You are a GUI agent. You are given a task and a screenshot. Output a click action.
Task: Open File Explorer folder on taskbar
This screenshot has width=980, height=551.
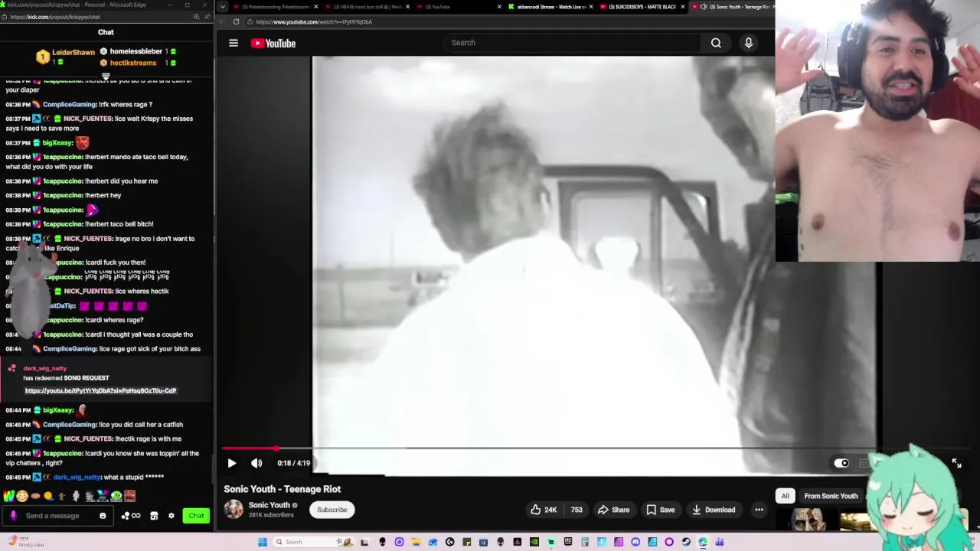[x=416, y=542]
